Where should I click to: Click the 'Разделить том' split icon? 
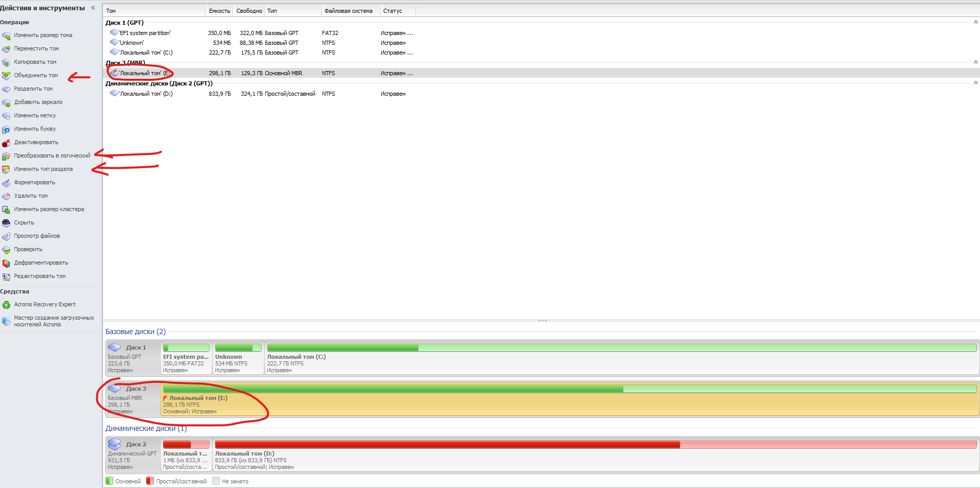tap(6, 89)
